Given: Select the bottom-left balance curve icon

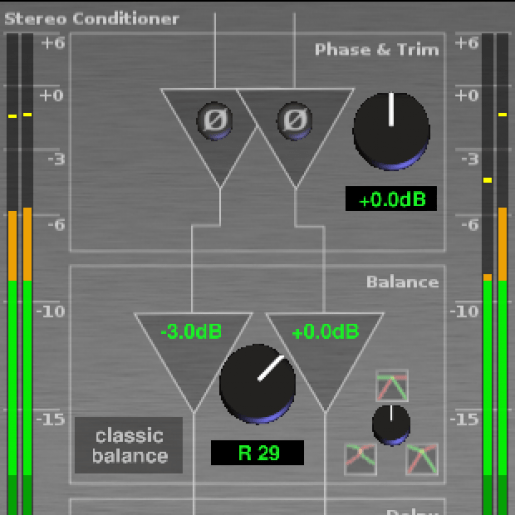Looking at the screenshot, I should 360,459.
